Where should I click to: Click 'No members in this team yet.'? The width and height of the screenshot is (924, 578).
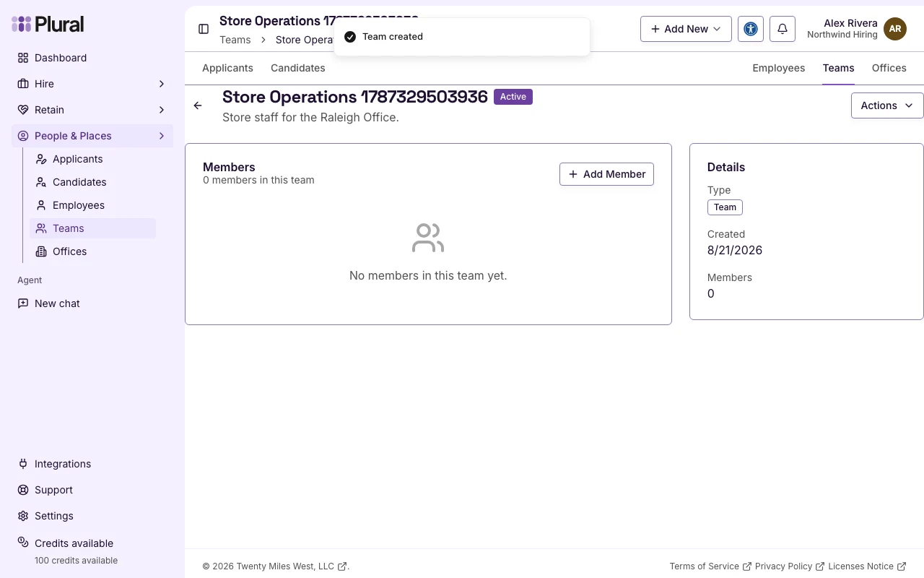(x=428, y=275)
